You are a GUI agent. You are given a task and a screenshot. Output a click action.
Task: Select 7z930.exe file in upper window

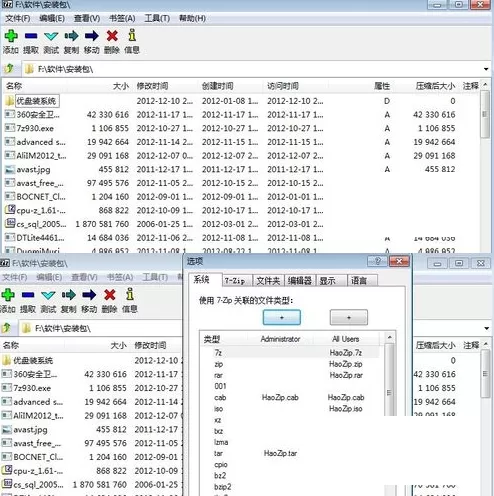29,128
